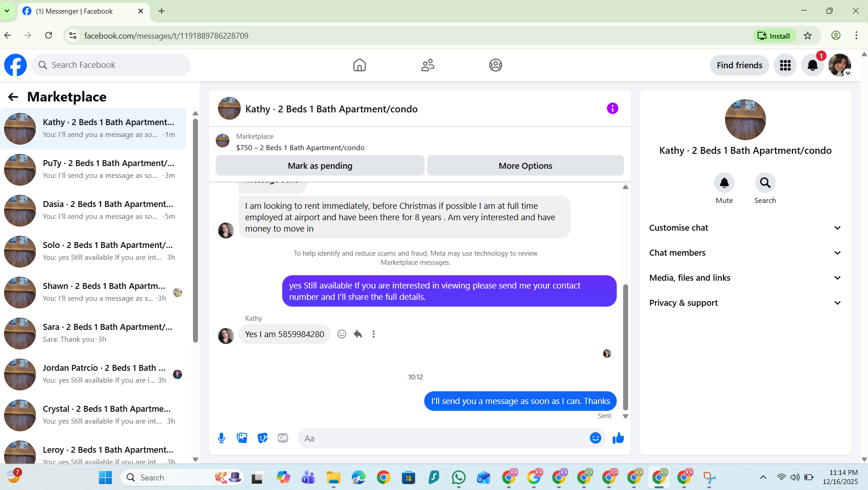Open the notifications bell in the header
The width and height of the screenshot is (868, 490).
pos(812,66)
